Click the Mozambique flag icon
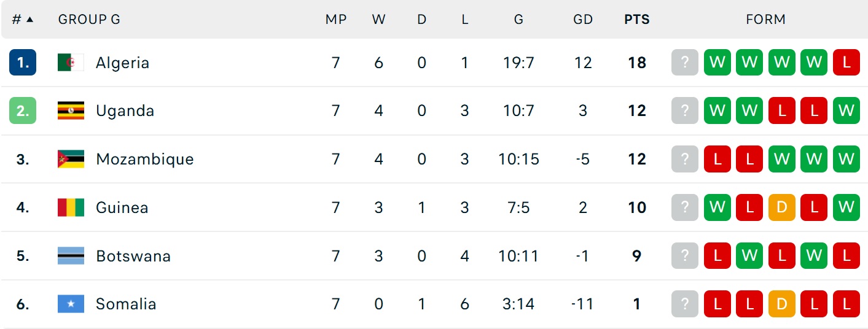This screenshot has height=329, width=868. point(71,160)
